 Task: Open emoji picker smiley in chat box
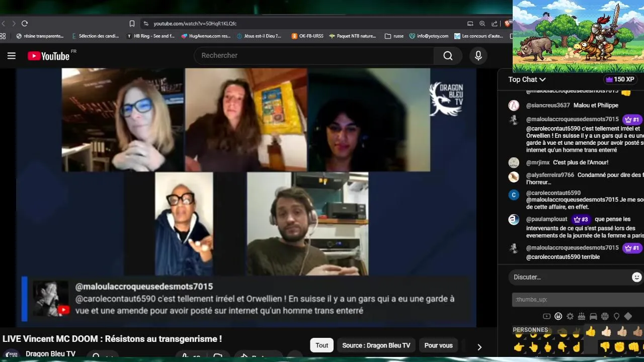point(636,277)
